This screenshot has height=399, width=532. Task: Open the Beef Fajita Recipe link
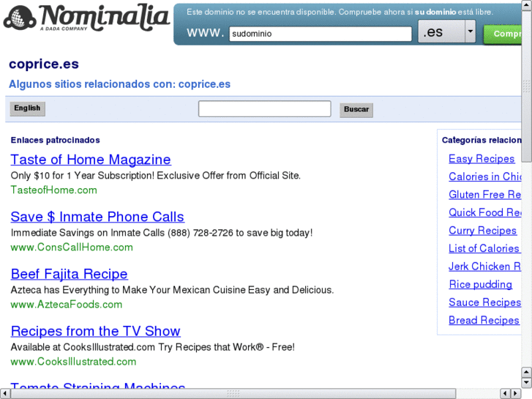(70, 274)
